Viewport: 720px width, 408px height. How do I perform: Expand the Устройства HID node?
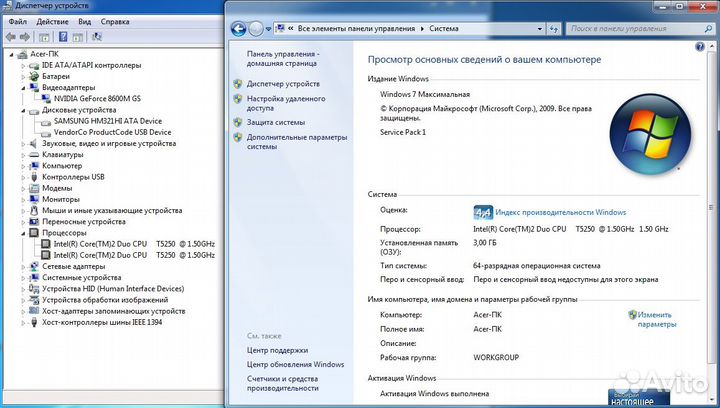23,289
